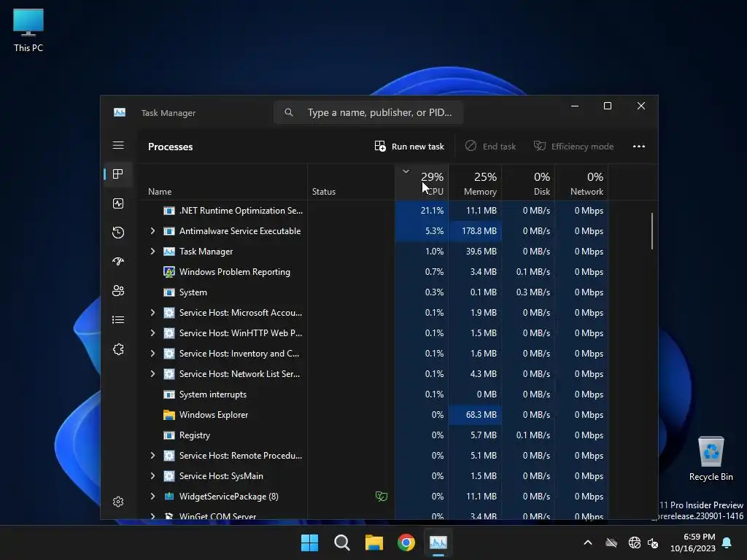Open the Startup apps sidebar icon
This screenshot has width=747, height=560.
tap(118, 262)
